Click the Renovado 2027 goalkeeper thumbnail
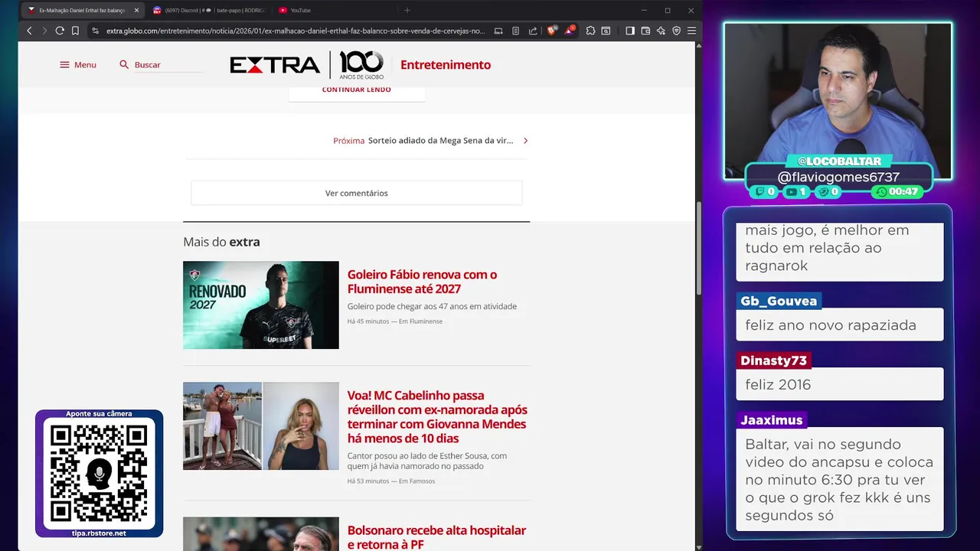Image resolution: width=980 pixels, height=551 pixels. pos(260,305)
